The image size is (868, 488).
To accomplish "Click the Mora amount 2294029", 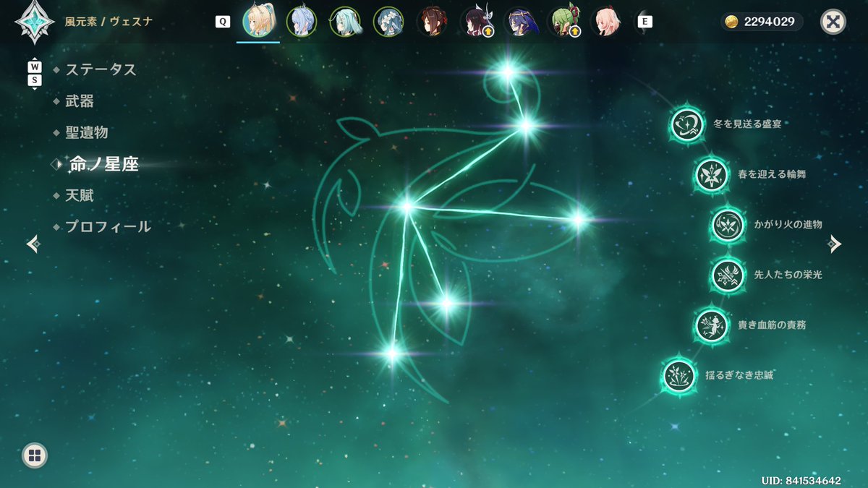I will click(x=770, y=22).
